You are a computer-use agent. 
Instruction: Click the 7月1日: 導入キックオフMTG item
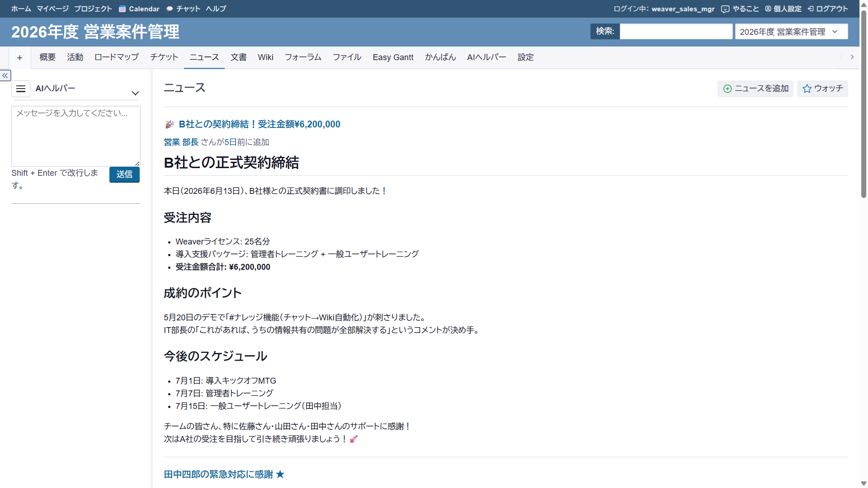click(x=226, y=381)
